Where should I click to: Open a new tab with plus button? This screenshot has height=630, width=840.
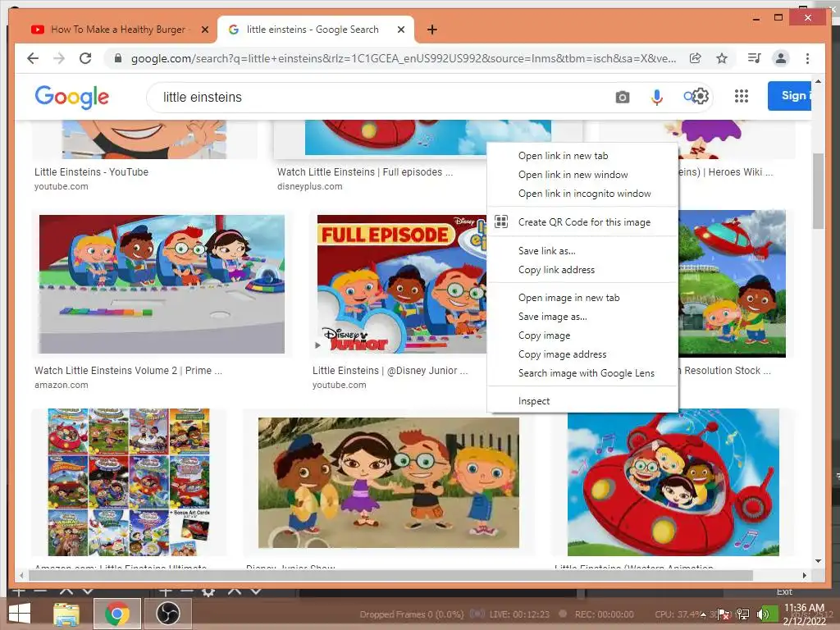pos(431,30)
